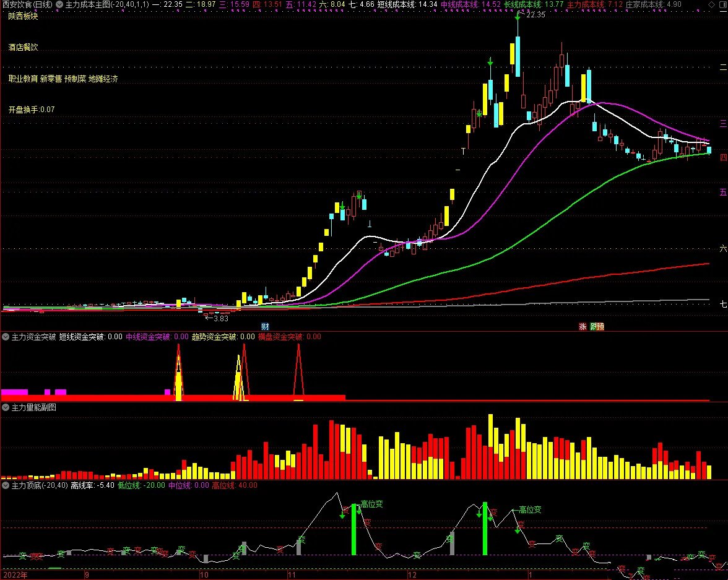Click the red 涨 marker icon
The width and height of the screenshot is (728, 580).
click(583, 326)
